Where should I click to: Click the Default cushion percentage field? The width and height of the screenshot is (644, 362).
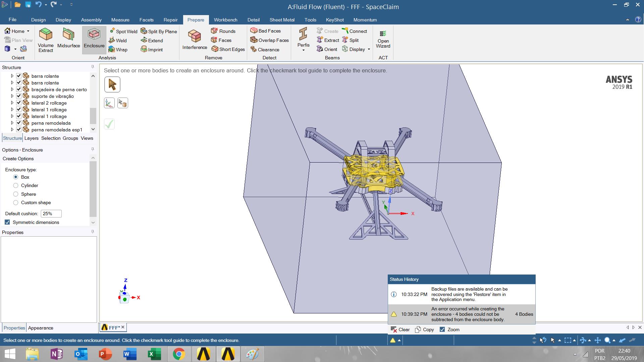point(51,214)
